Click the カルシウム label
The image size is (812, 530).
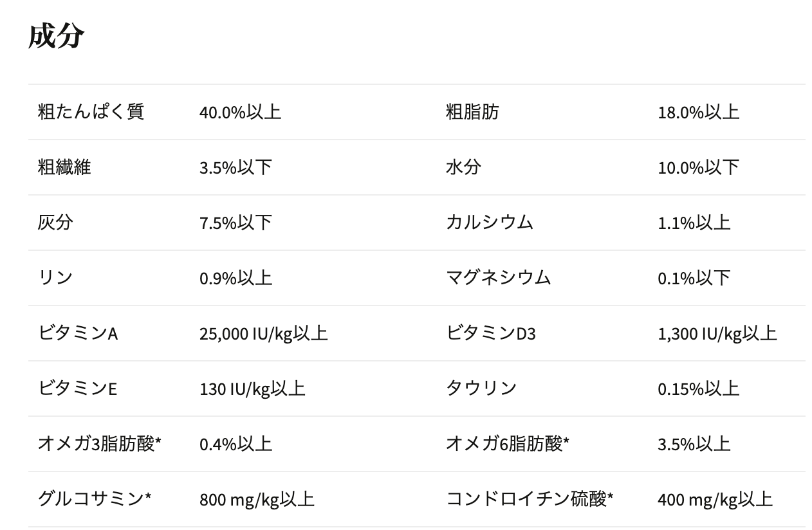tap(490, 223)
